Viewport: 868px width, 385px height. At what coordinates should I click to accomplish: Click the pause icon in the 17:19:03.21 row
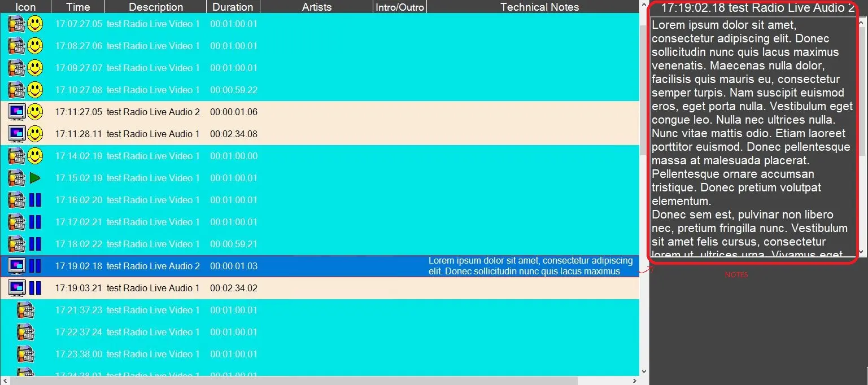pos(35,288)
